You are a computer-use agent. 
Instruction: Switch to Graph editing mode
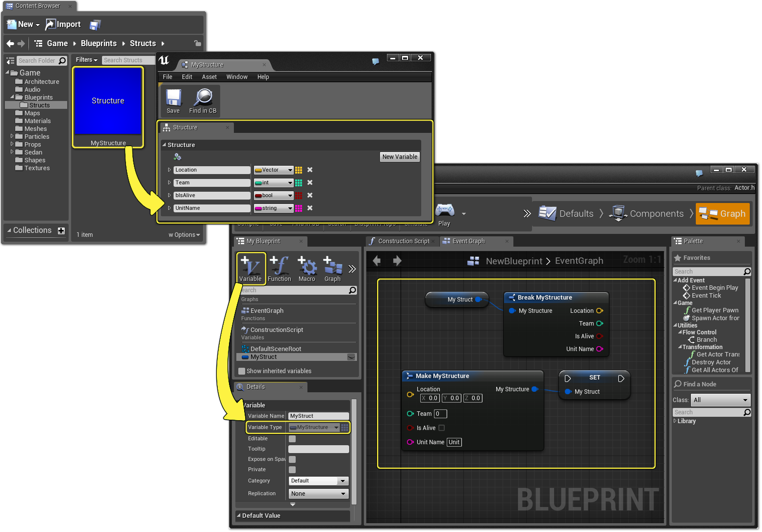tap(723, 214)
